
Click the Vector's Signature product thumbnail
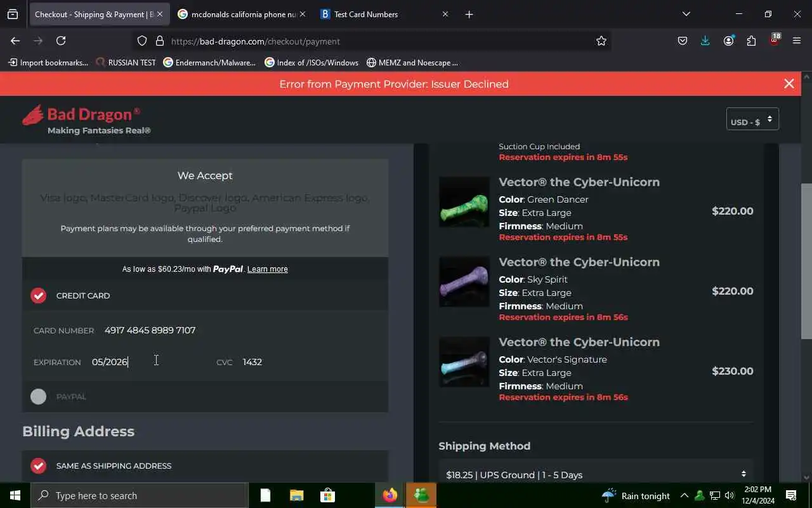click(x=464, y=362)
